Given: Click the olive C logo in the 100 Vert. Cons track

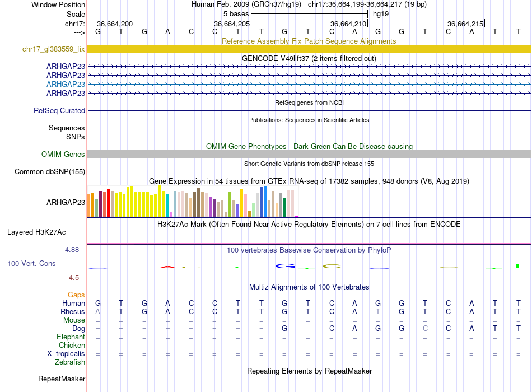Looking at the screenshot, I should coord(332,266).
